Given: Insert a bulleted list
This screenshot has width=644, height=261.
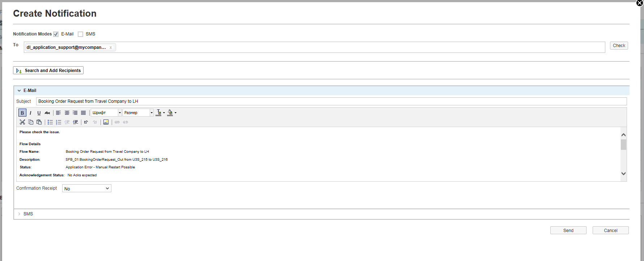Looking at the screenshot, I should tap(50, 122).
